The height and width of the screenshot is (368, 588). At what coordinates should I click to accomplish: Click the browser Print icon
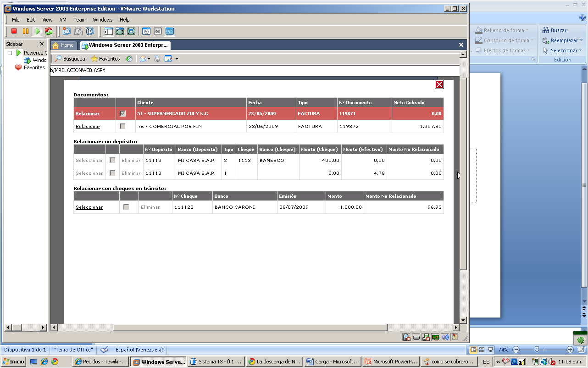157,59
